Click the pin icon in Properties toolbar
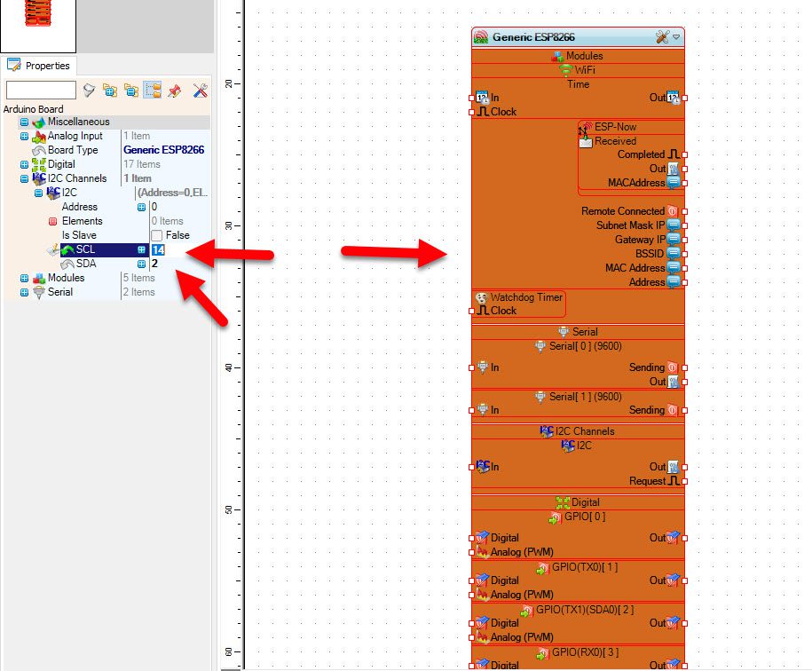This screenshot has width=812, height=671. click(175, 91)
